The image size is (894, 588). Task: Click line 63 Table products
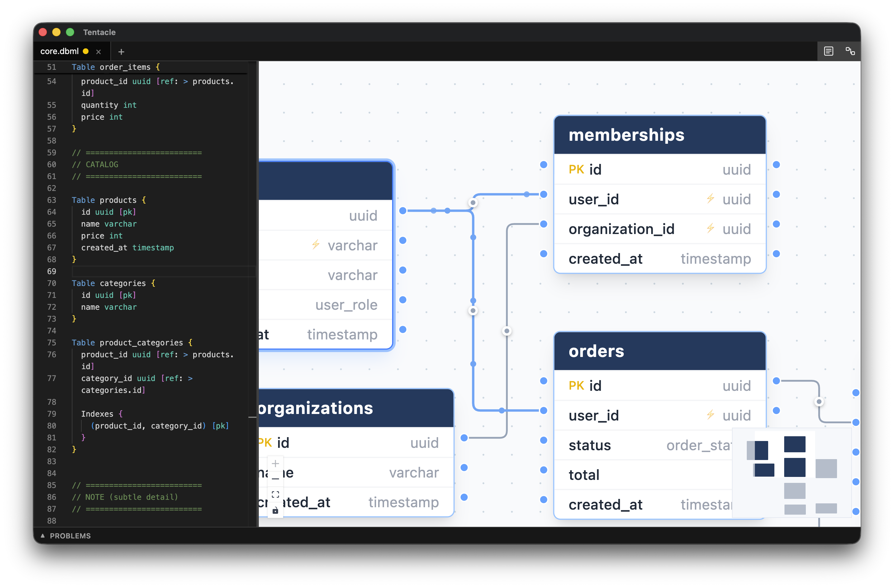point(109,200)
